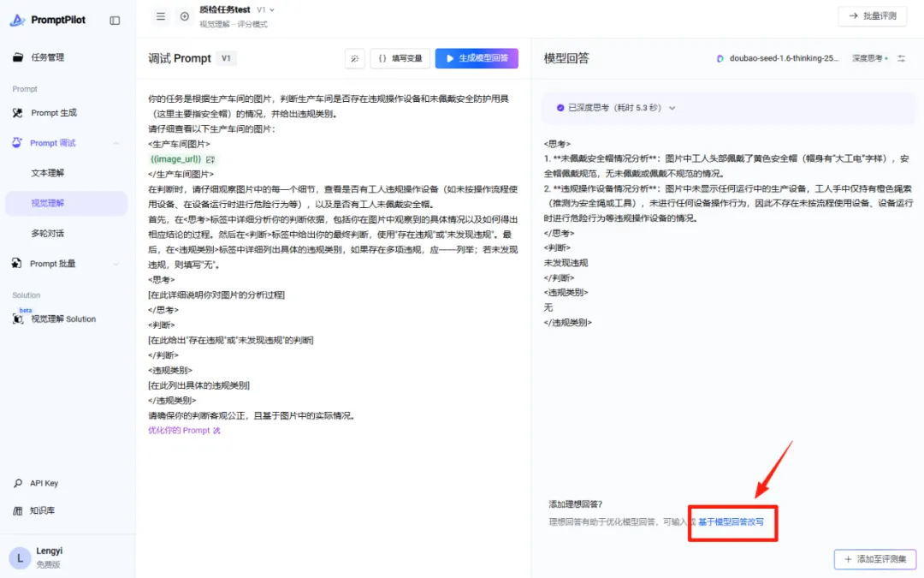
Task: Toggle the 深度思考 mode indicator
Action: 870,58
